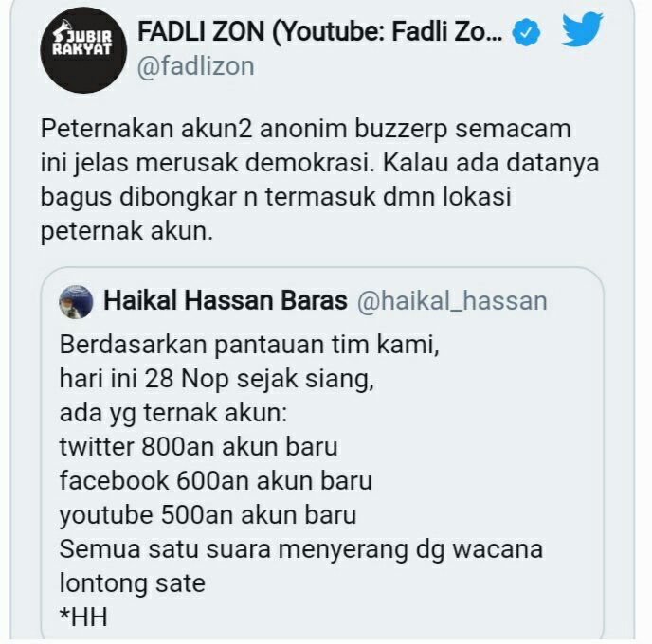Click the 'bagus dibongkar n termasuk' line

click(x=276, y=197)
